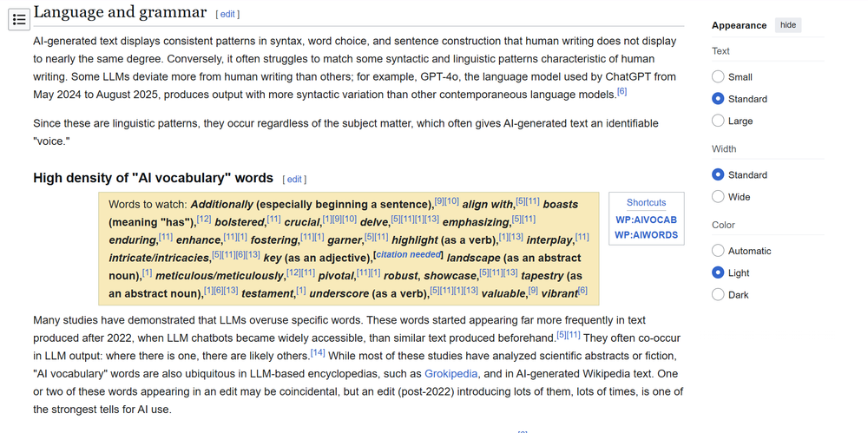Click the word robust in the box
This screenshot has height=433, width=868.
click(401, 276)
